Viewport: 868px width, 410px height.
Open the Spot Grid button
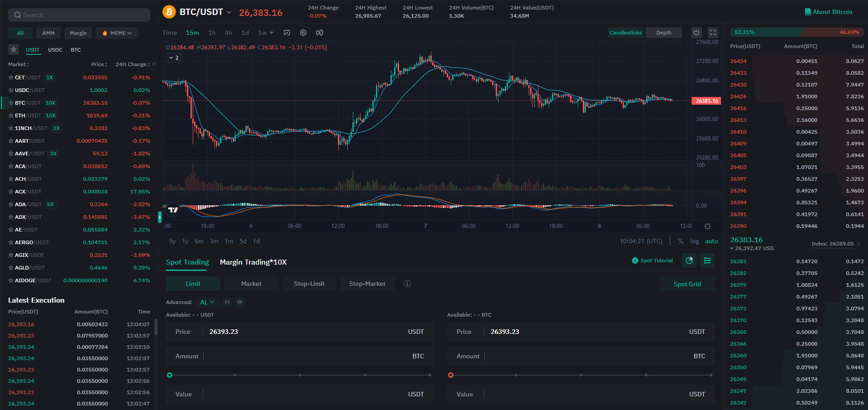[688, 284]
